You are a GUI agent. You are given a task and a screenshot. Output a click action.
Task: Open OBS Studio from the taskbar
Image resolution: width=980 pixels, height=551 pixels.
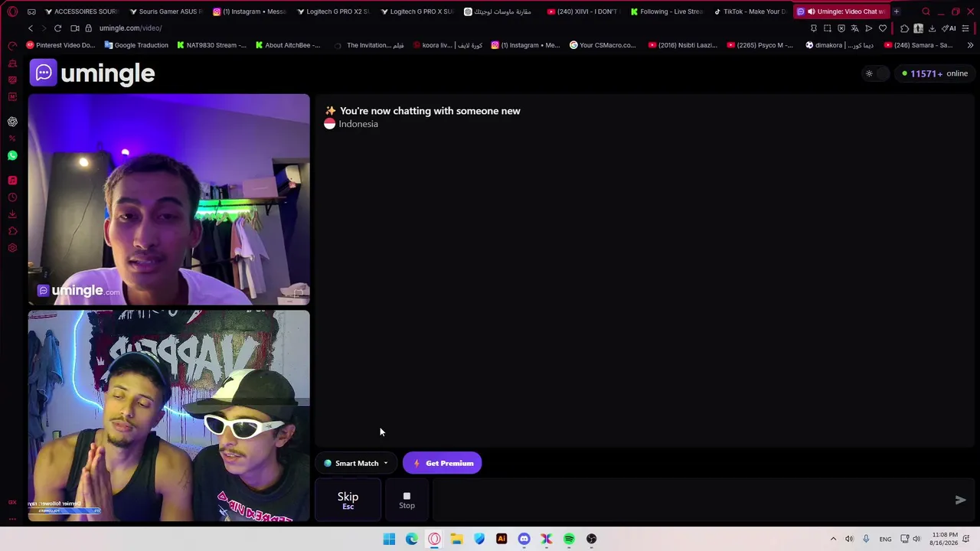[x=591, y=539]
